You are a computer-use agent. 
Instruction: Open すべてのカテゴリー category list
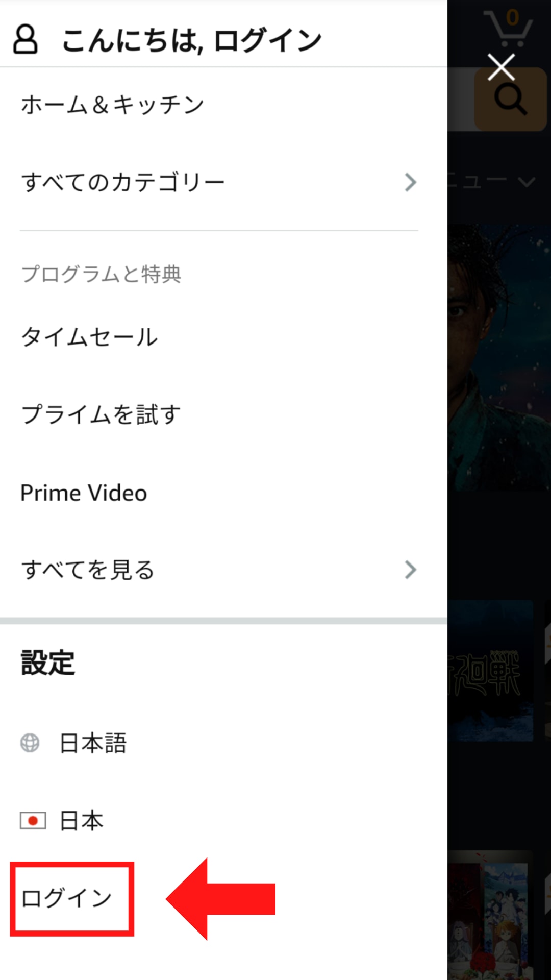pos(122,182)
